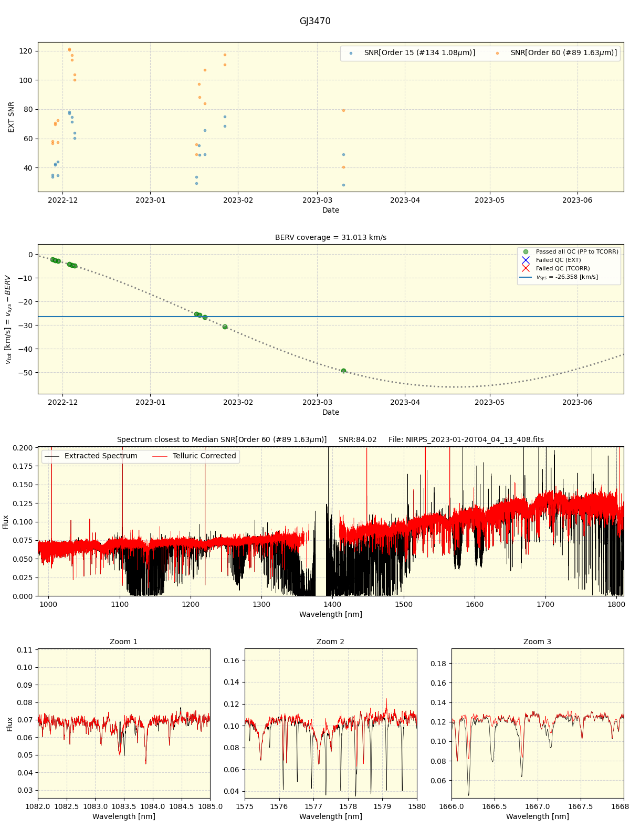Screen dimensions: 630x840
Task: Select the Passed all QC legend text
Action: click(x=577, y=252)
